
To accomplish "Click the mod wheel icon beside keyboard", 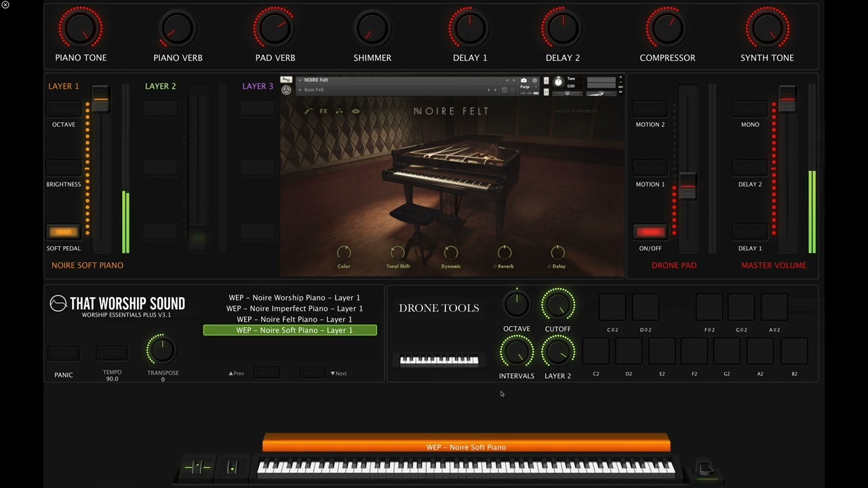I will [233, 467].
